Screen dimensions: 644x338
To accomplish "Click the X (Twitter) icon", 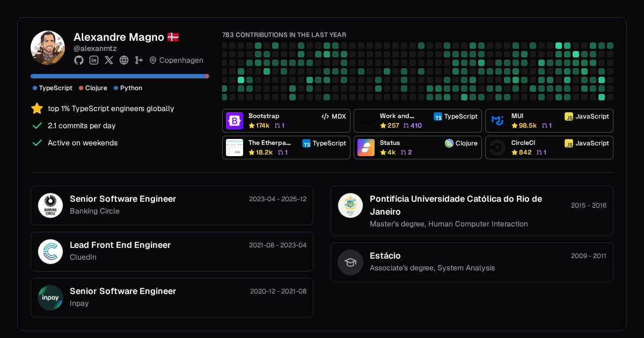I will [109, 60].
